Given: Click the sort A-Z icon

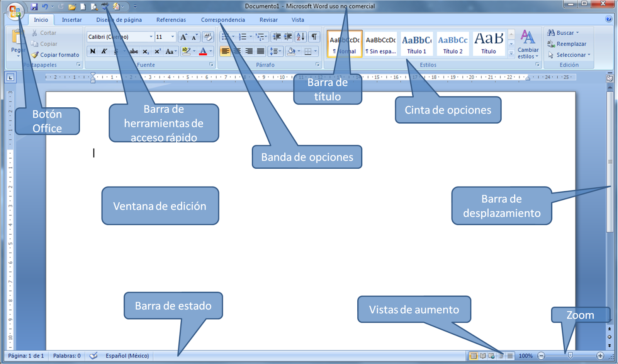Looking at the screenshot, I should (x=301, y=37).
